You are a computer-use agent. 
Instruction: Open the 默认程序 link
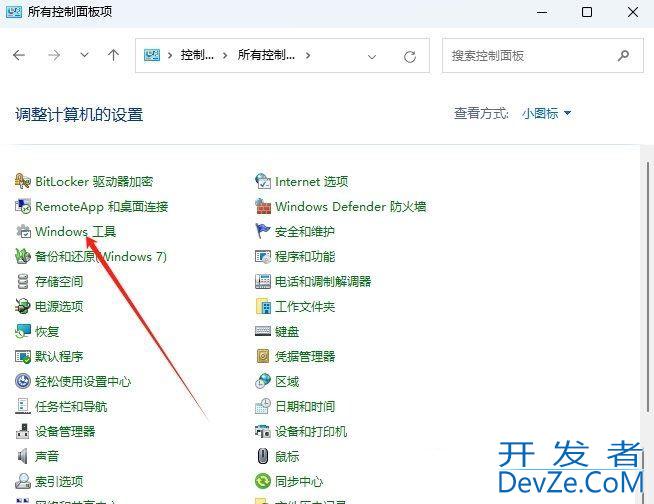point(59,357)
